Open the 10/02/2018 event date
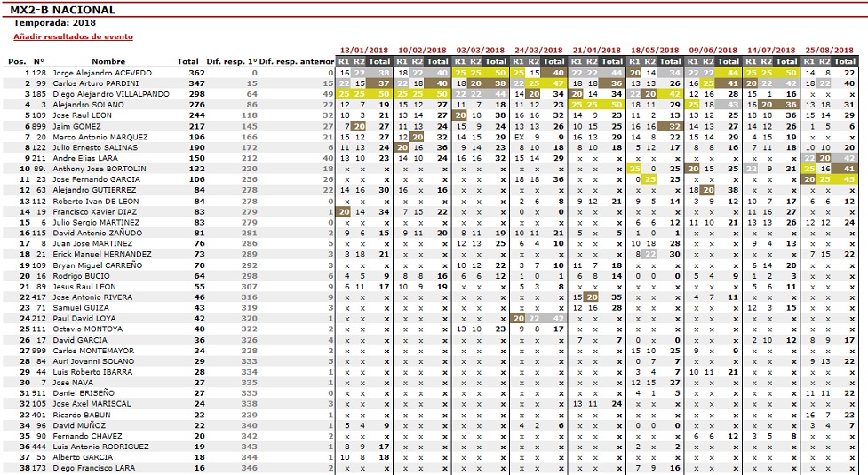The image size is (868, 475). (x=422, y=51)
